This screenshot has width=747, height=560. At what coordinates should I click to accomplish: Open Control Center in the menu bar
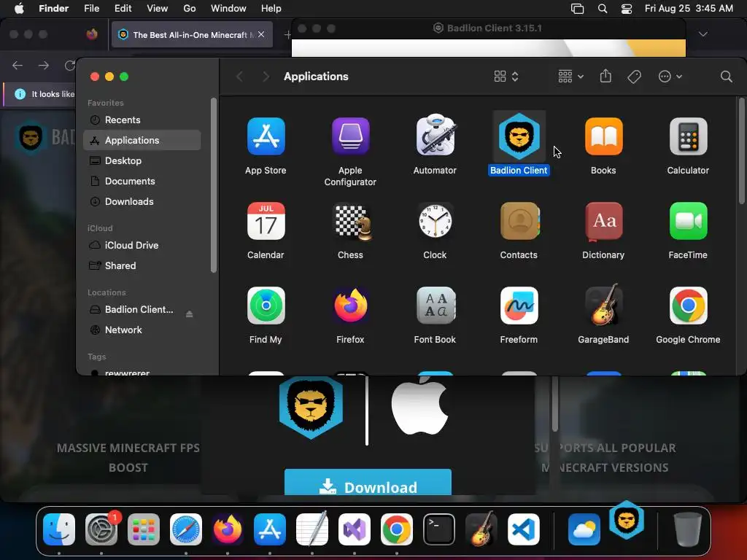[627, 9]
